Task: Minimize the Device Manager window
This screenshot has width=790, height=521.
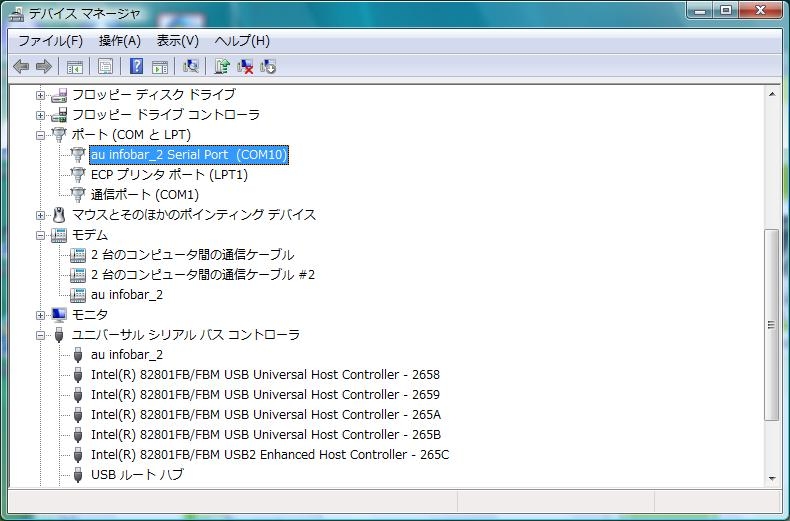Action: point(700,10)
